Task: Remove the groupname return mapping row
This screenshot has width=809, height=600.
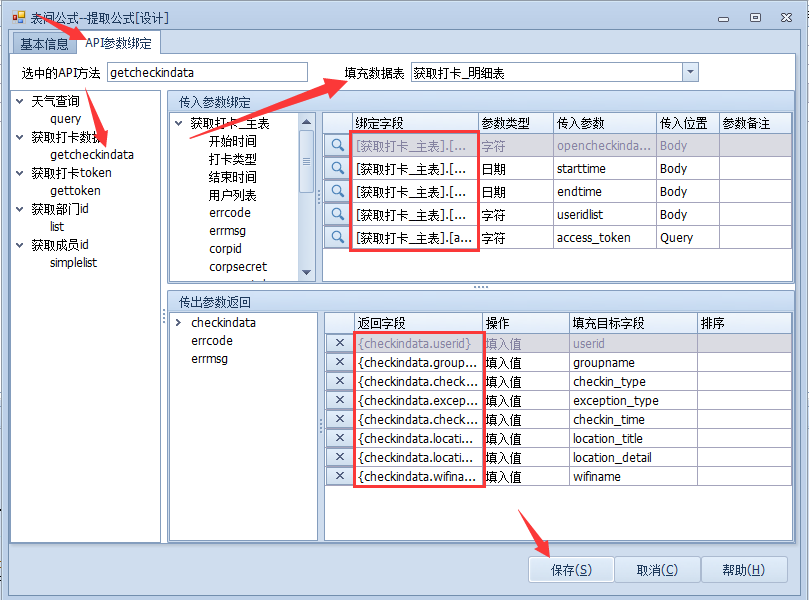Action: (340, 363)
